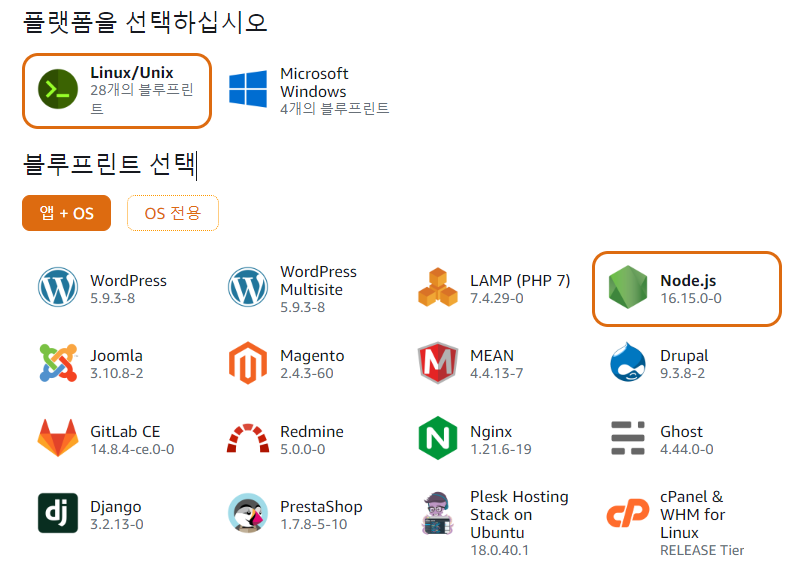The image size is (794, 573).
Task: Click the Linux/Unix terminal icon
Action: click(58, 89)
